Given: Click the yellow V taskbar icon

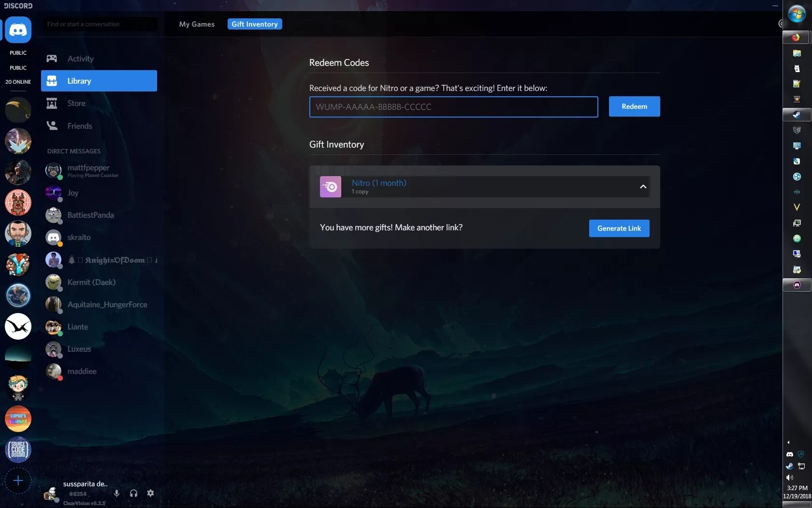Looking at the screenshot, I should pos(797,208).
